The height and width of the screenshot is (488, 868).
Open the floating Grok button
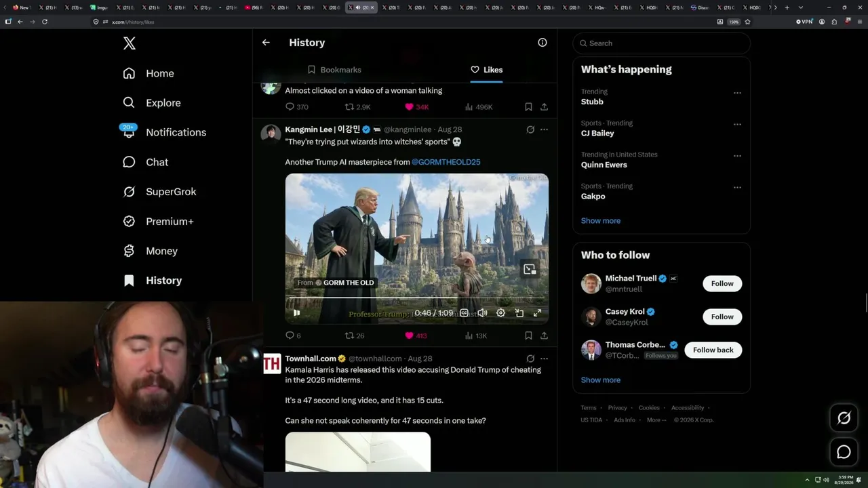pos(844,418)
